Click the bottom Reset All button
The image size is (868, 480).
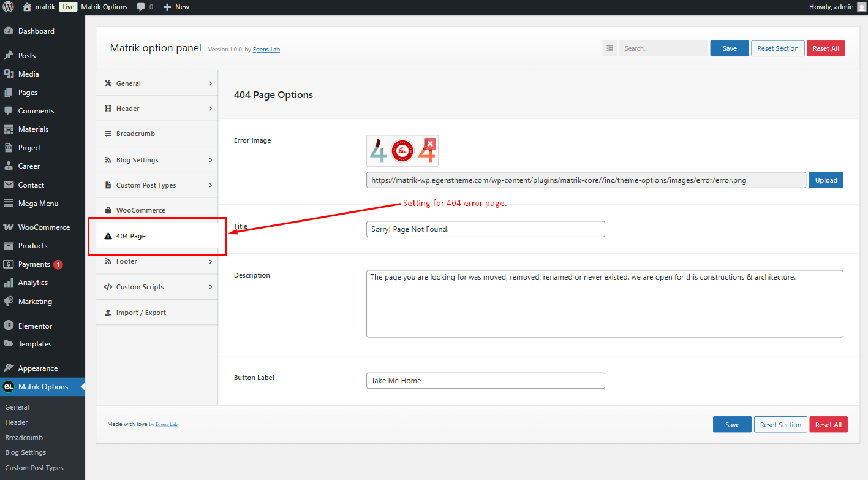tap(828, 425)
